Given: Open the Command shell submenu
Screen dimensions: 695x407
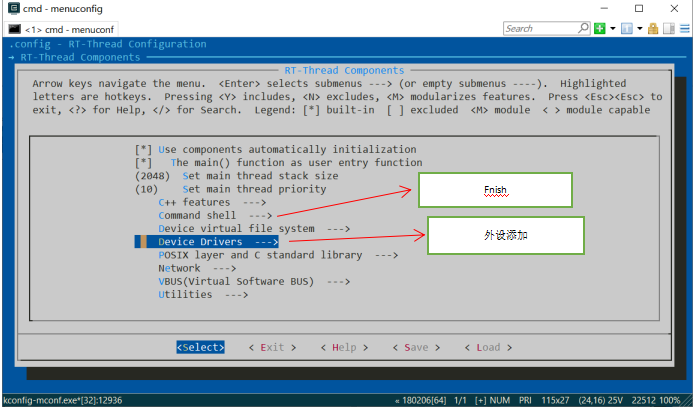Looking at the screenshot, I should pos(215,216).
